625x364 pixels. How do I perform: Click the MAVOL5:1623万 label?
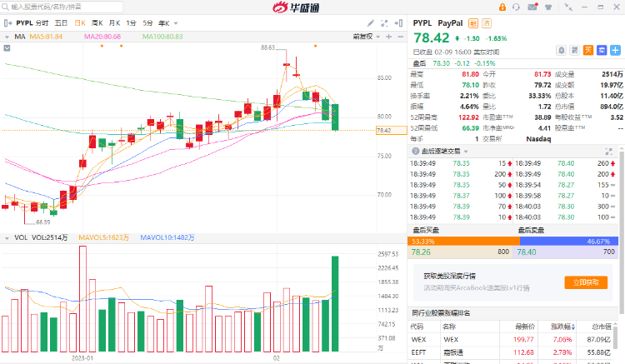103,237
